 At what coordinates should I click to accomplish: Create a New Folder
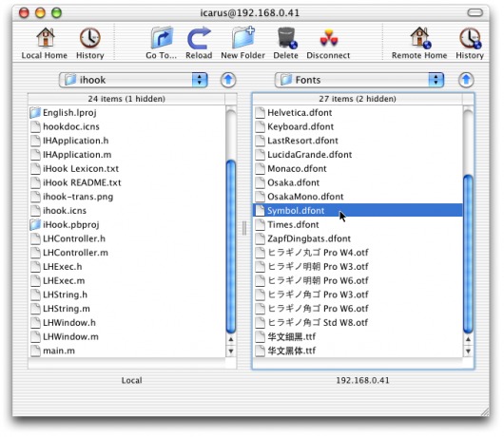tap(243, 38)
